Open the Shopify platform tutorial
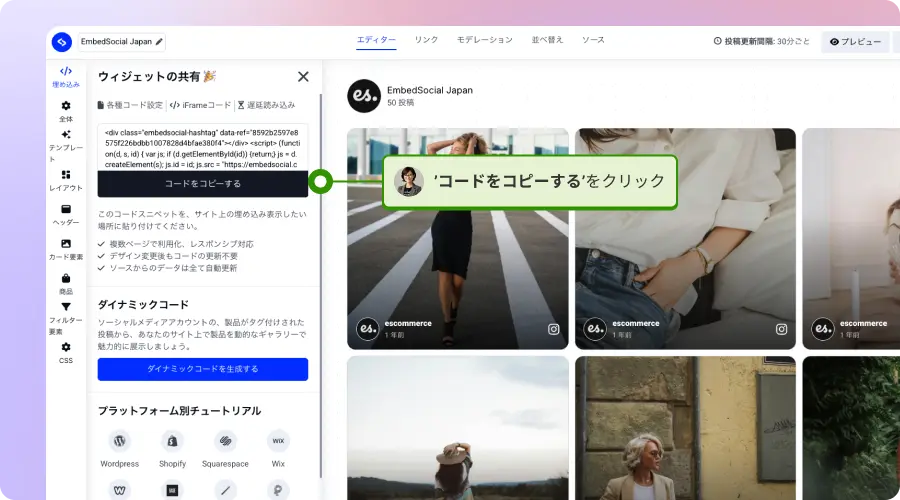The height and width of the screenshot is (500, 900). point(172,441)
